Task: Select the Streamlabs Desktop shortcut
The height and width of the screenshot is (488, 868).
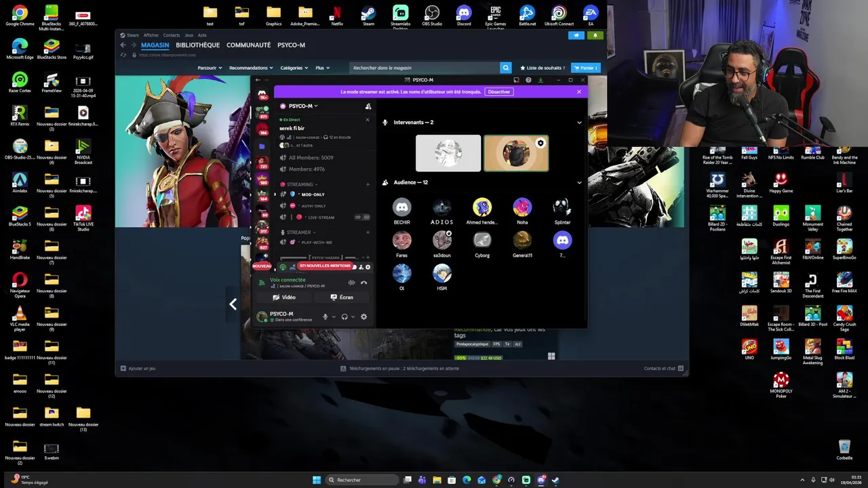Action: point(401,17)
